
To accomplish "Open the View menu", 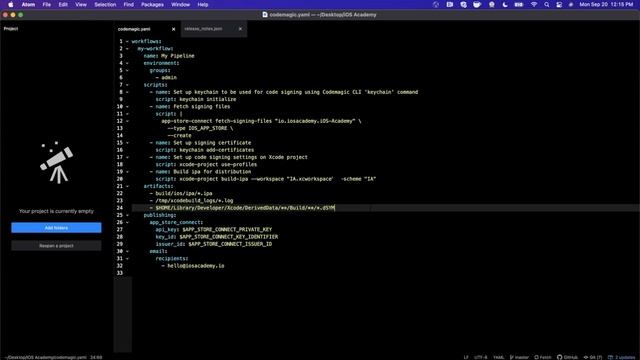I will 81,4.
